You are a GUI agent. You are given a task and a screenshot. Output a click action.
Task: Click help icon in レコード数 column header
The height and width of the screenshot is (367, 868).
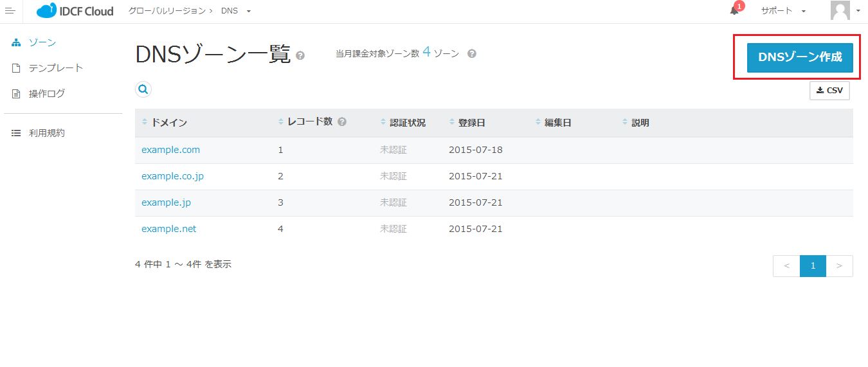tap(342, 121)
